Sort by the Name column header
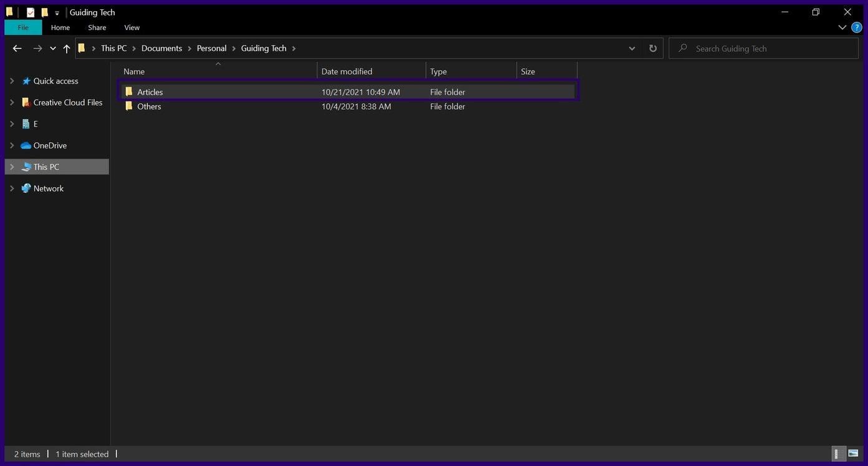868x466 pixels. coord(218,71)
